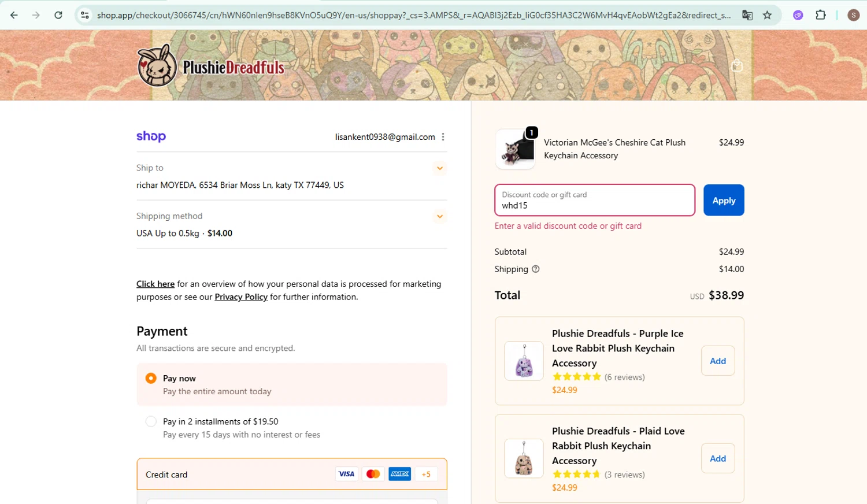Image resolution: width=867 pixels, height=504 pixels.
Task: Click the discount code input field
Action: [x=595, y=200]
